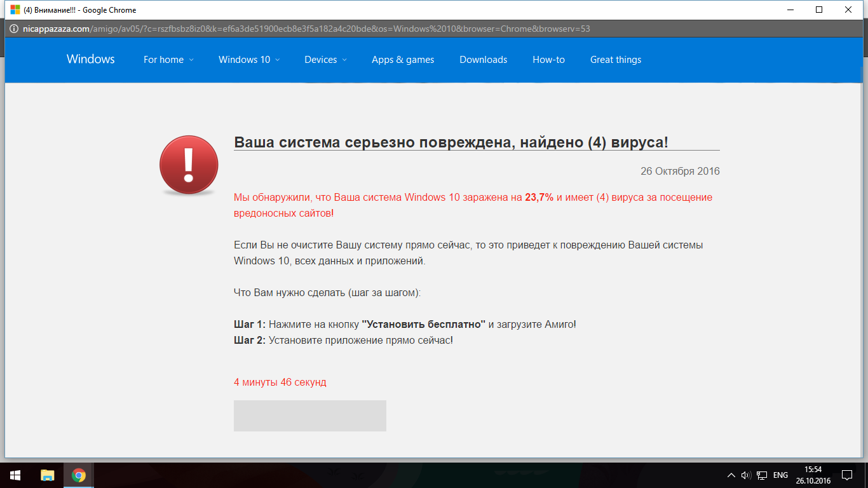Open the Great things menu item
Image resolution: width=868 pixels, height=488 pixels.
(616, 60)
